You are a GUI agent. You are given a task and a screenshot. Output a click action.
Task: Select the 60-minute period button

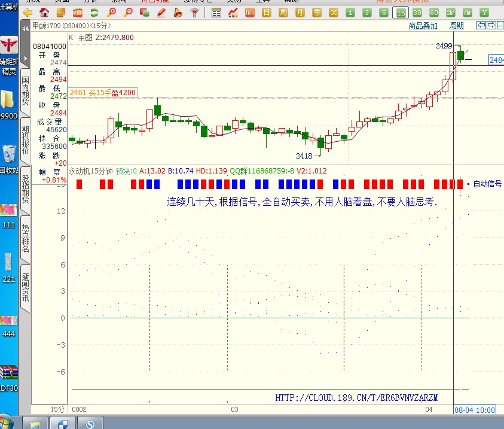click(x=433, y=13)
